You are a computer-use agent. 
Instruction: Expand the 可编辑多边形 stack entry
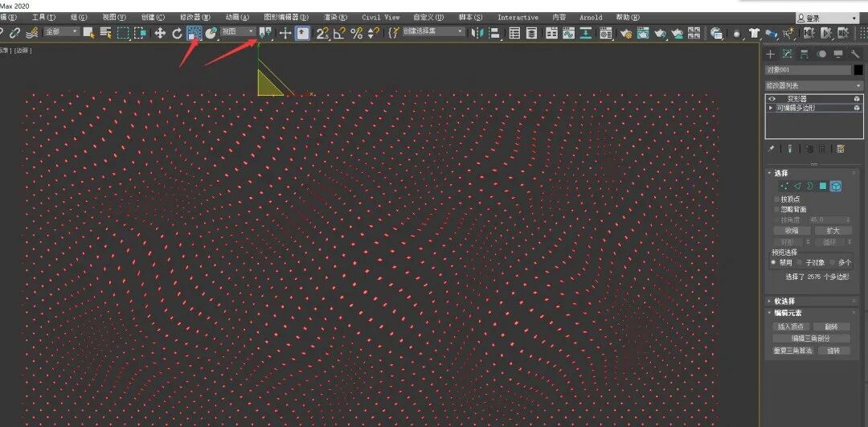tap(771, 108)
